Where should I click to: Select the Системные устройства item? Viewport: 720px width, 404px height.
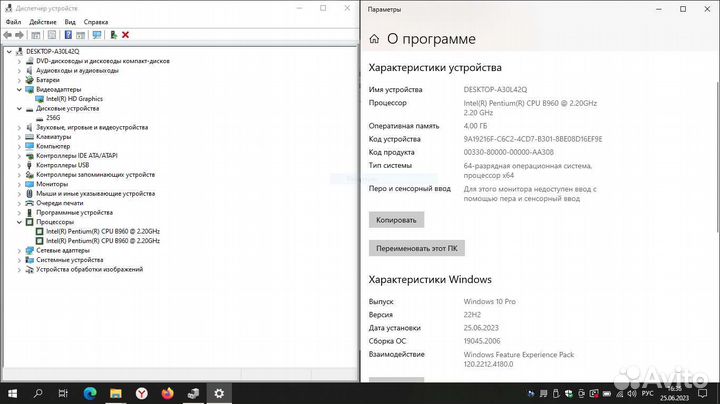(x=70, y=259)
